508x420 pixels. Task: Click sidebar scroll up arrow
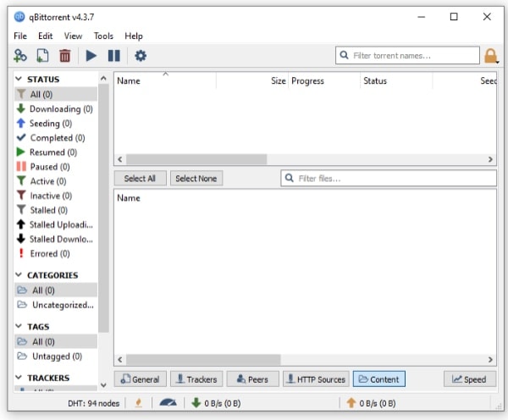click(103, 78)
